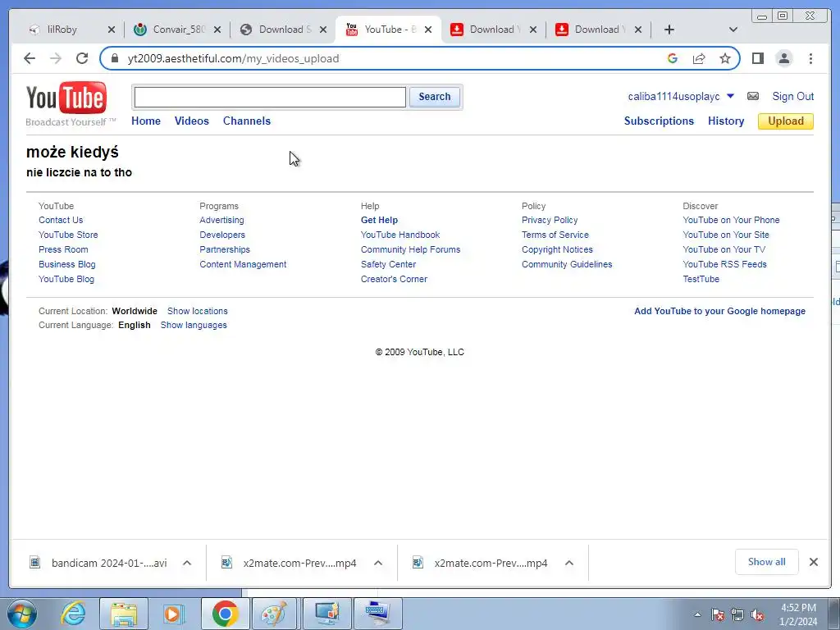Click Add YouTube to your Google homepage
The image size is (840, 630).
(719, 311)
